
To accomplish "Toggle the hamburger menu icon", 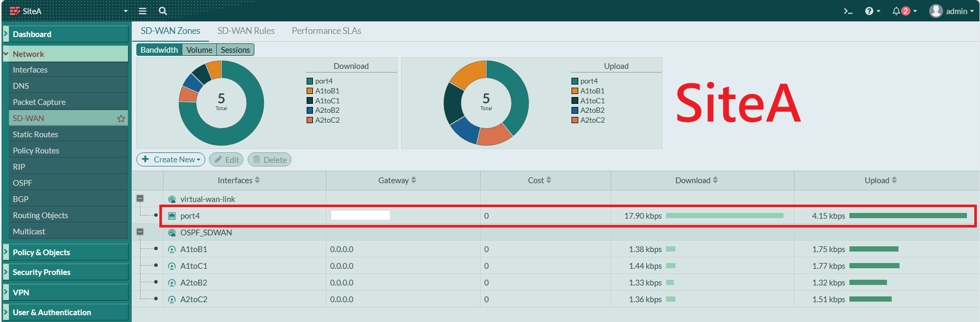I will pyautogui.click(x=142, y=11).
